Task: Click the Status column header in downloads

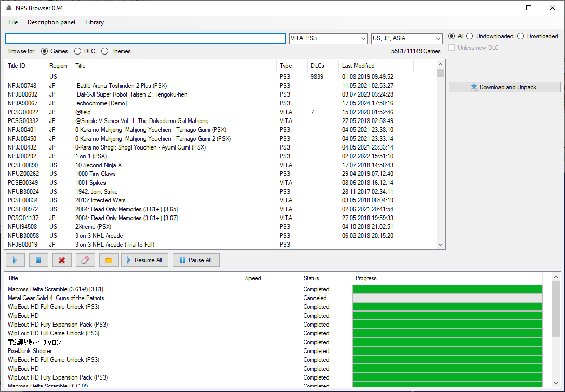Action: tap(326, 278)
